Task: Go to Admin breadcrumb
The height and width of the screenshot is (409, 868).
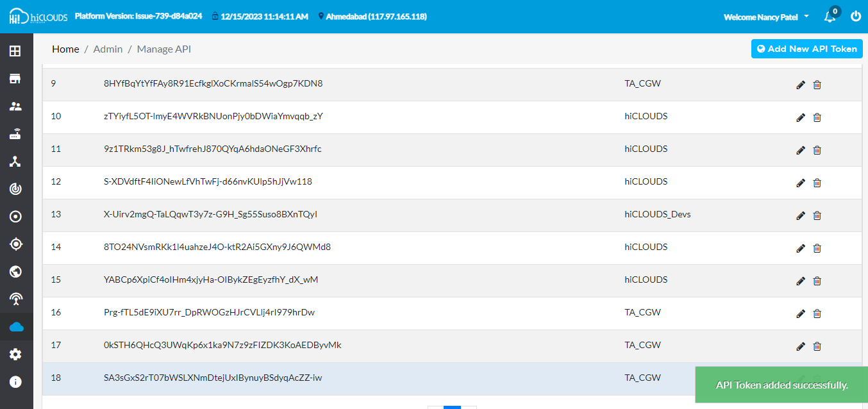Action: pos(108,49)
